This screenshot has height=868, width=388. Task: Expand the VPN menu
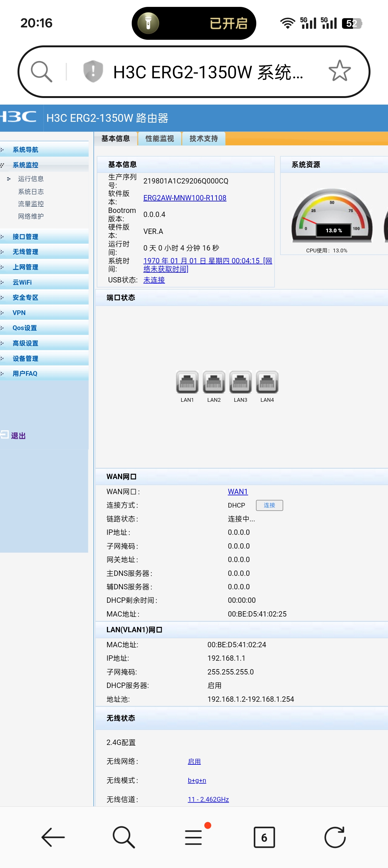44,313
